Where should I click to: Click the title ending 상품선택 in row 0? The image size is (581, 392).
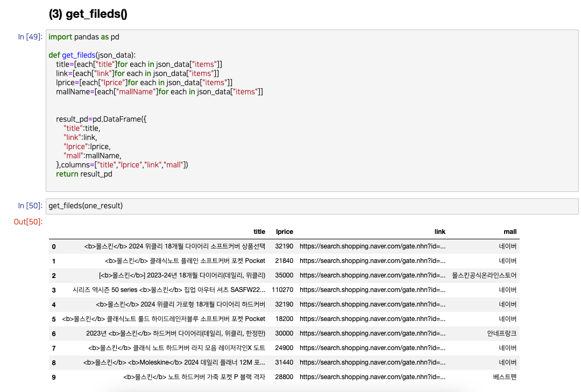(174, 246)
